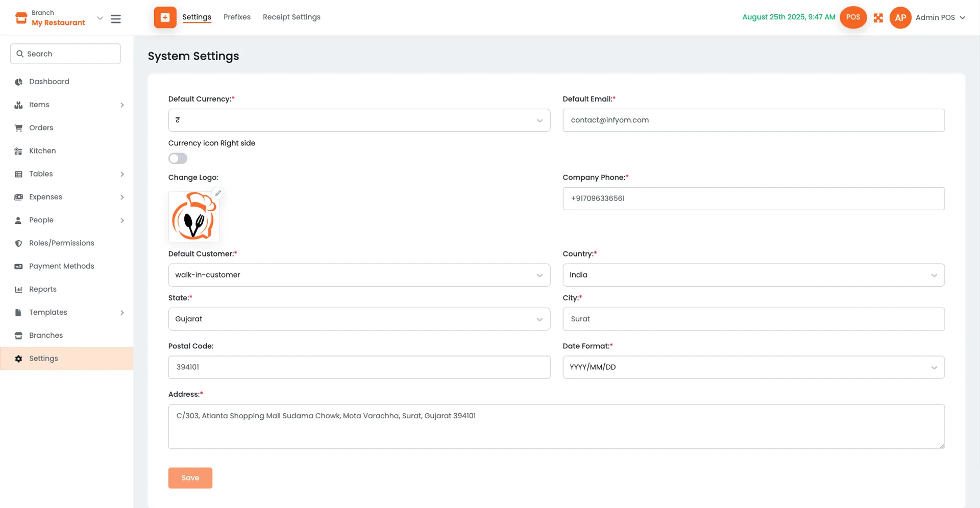Select the Orders cart icon
The image size is (980, 508).
click(18, 128)
